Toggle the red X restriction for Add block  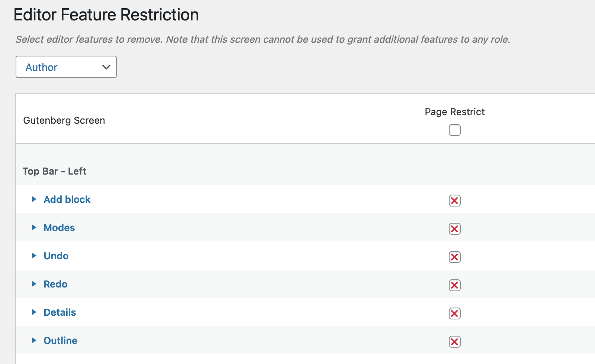(x=454, y=201)
